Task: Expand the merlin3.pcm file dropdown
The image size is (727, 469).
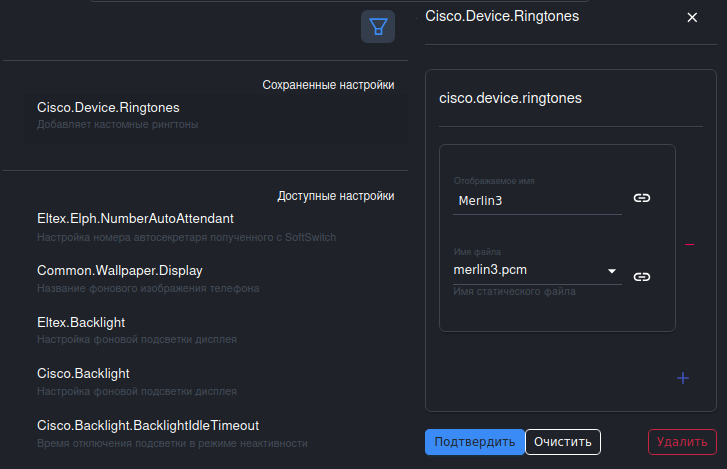Action: (611, 271)
